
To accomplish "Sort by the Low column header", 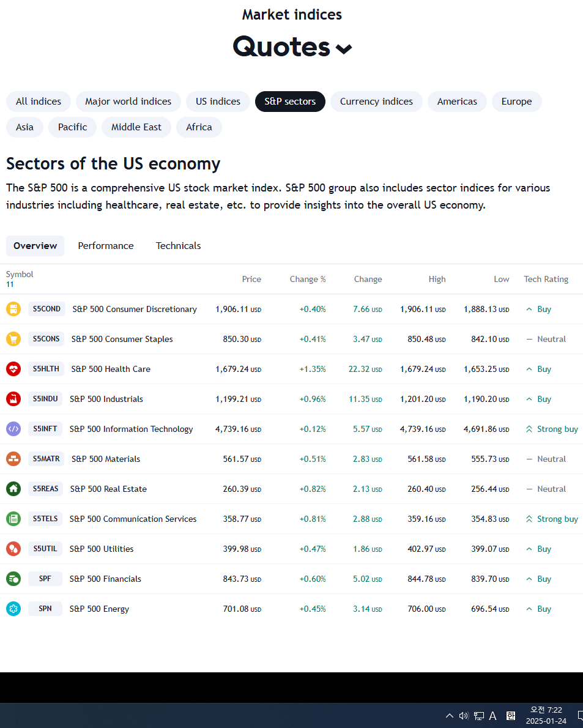I will [501, 279].
